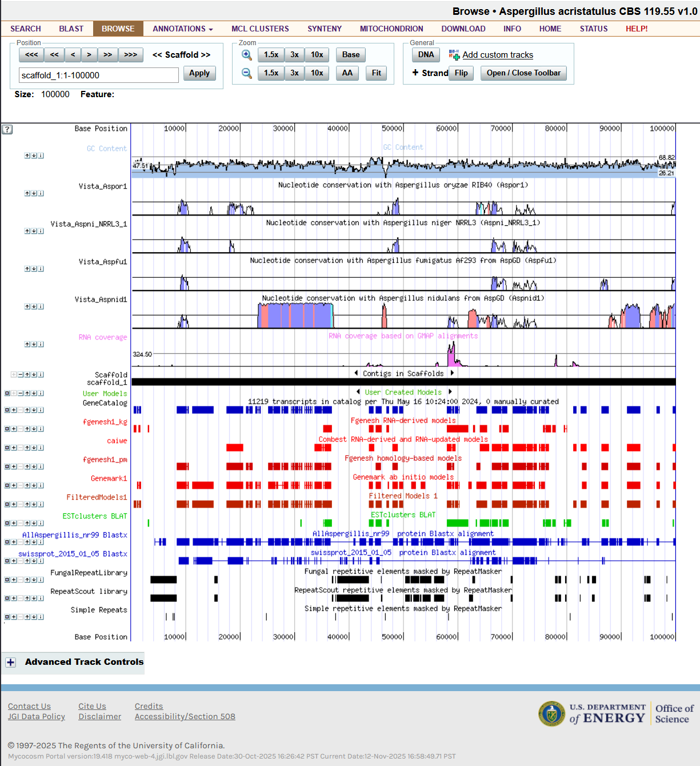Hide the fgenesh1_kg track with its hide toggle
The image size is (700, 766).
(x=6, y=429)
